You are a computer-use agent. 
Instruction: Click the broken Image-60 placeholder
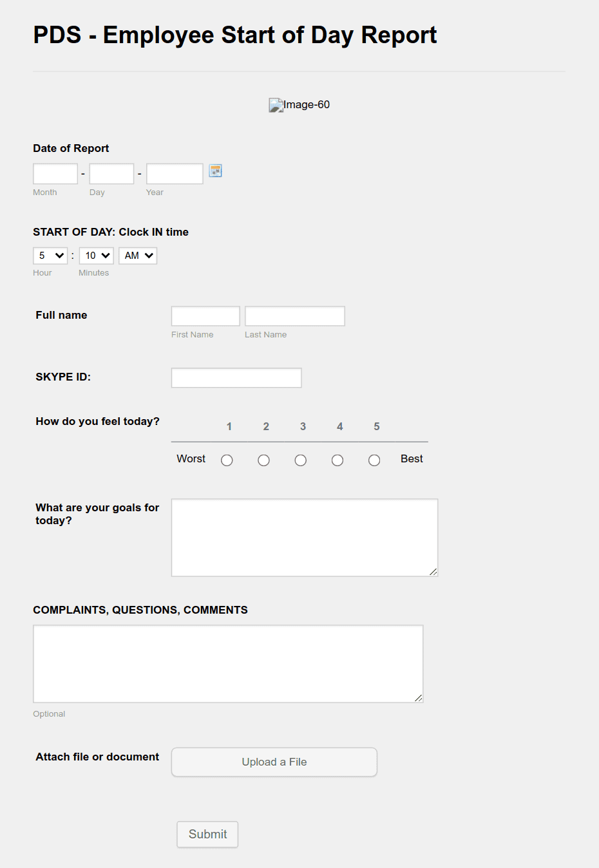click(299, 104)
